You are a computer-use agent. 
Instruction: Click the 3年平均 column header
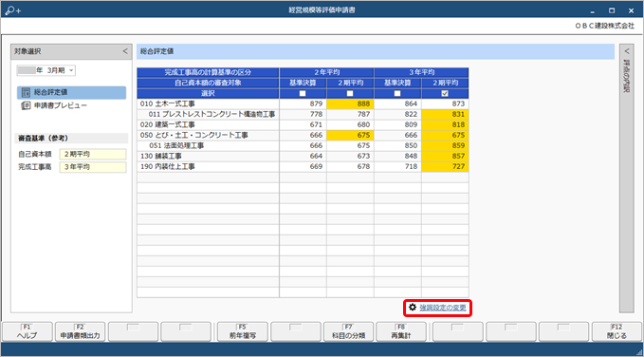[421, 72]
